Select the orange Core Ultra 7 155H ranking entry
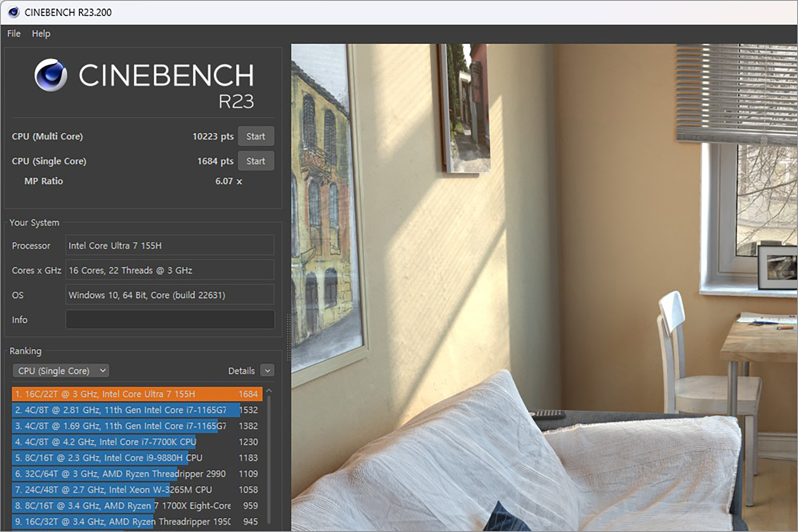This screenshot has width=798, height=532. [137, 394]
